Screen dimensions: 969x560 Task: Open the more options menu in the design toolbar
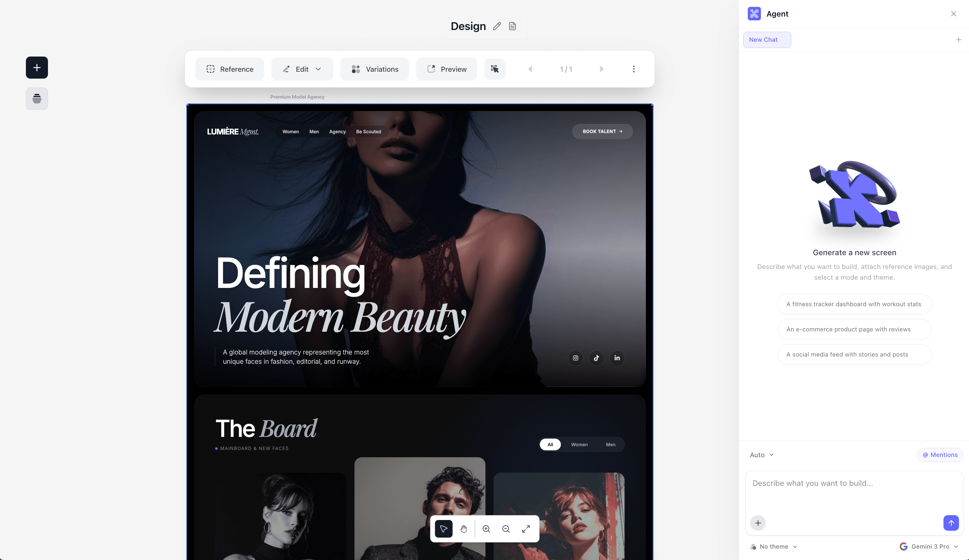click(x=634, y=69)
